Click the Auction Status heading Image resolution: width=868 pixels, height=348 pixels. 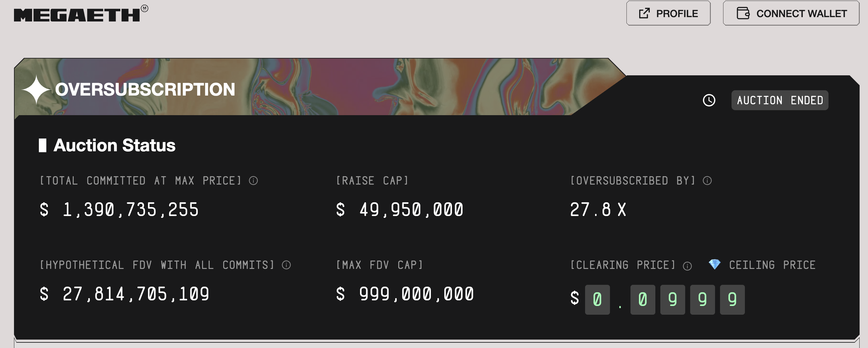115,145
